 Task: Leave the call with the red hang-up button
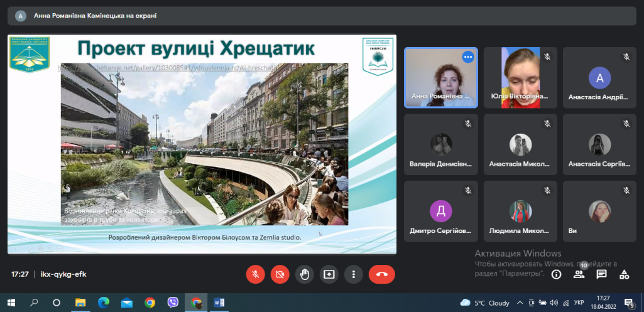(381, 274)
